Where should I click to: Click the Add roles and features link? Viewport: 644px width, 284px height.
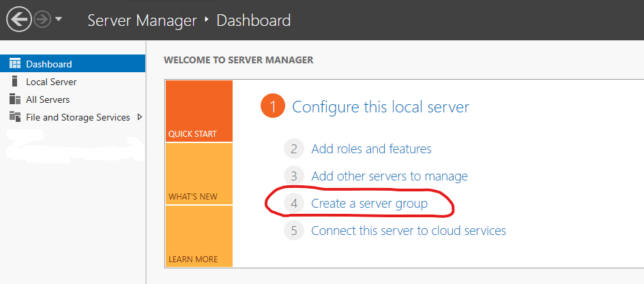[371, 148]
